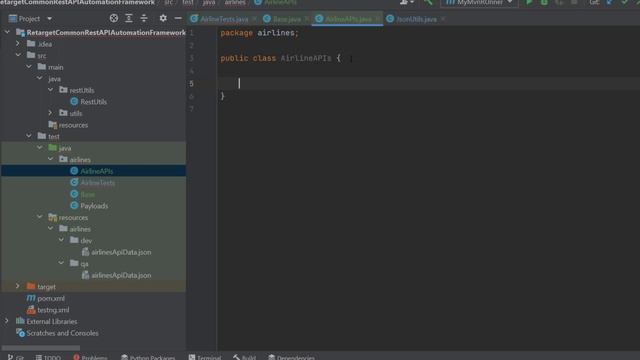Viewport: 640px width, 360px height.
Task: Click line number 3 in the gutter
Action: click(x=191, y=58)
